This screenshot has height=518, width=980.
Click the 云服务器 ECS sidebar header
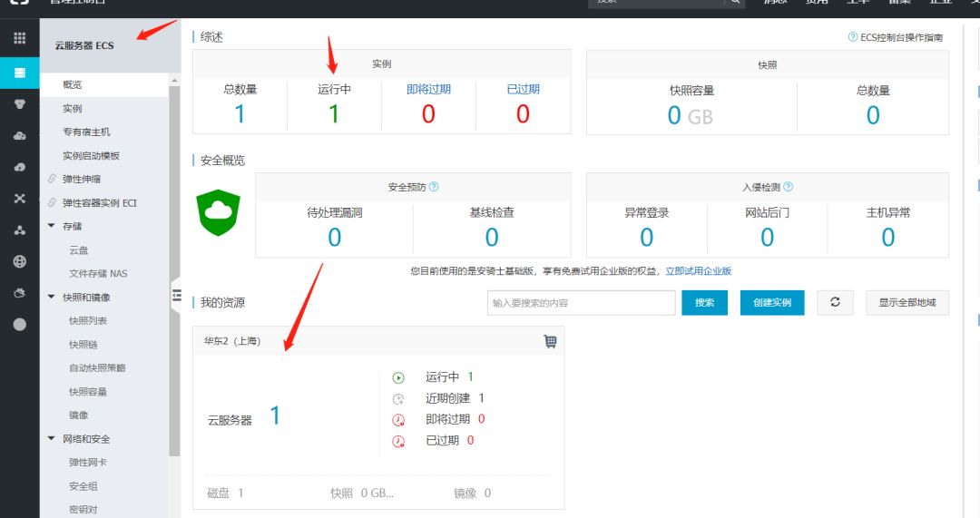84,45
